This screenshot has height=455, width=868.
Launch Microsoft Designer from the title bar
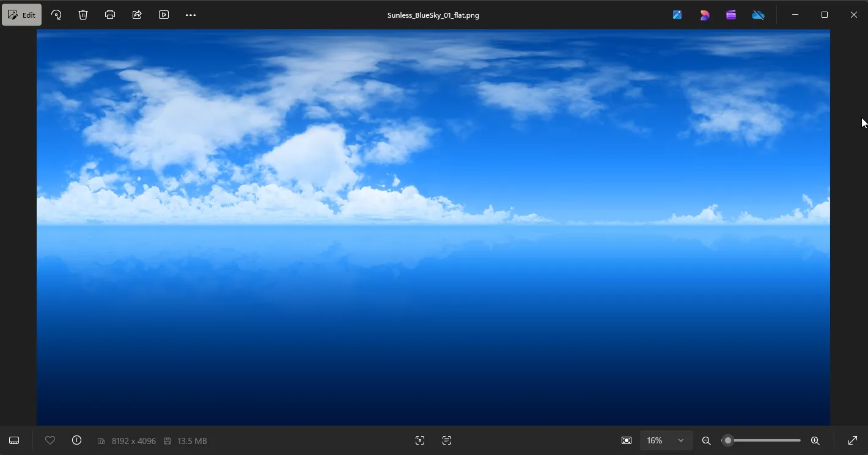[704, 15]
